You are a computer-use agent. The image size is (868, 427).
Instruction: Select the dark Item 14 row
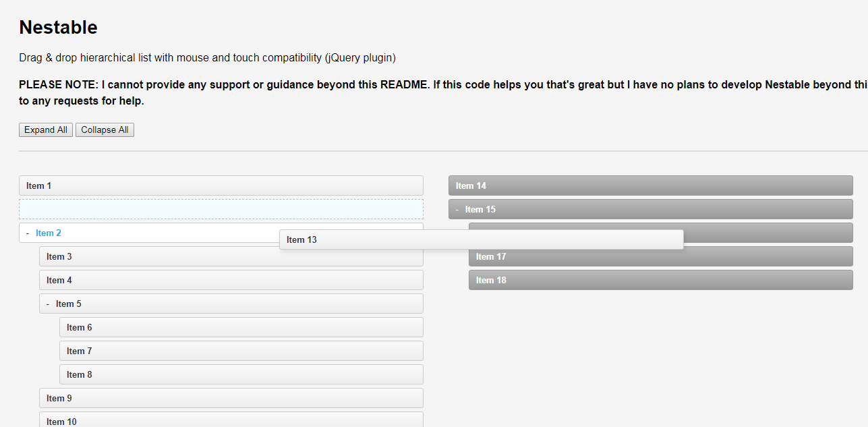[651, 186]
